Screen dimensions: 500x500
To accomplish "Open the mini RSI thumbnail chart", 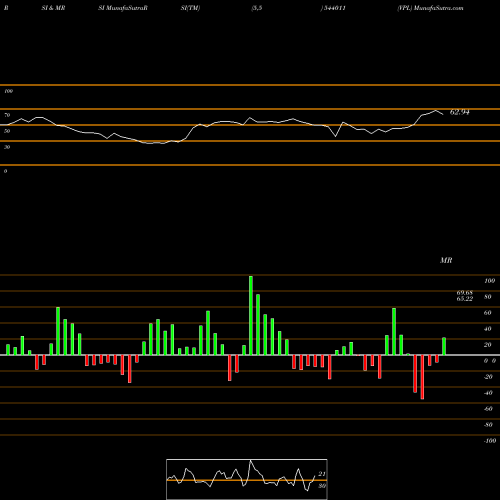I will click(x=247, y=479).
